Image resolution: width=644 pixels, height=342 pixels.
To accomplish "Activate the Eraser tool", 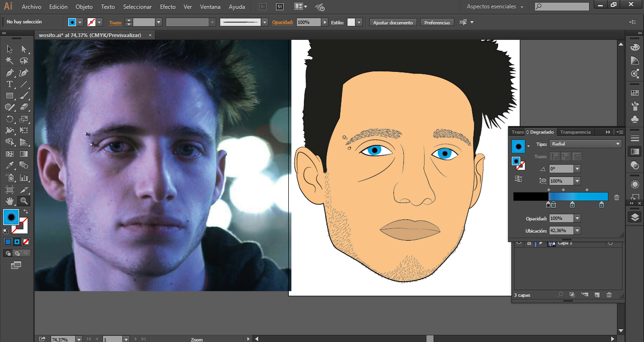I will point(24,107).
